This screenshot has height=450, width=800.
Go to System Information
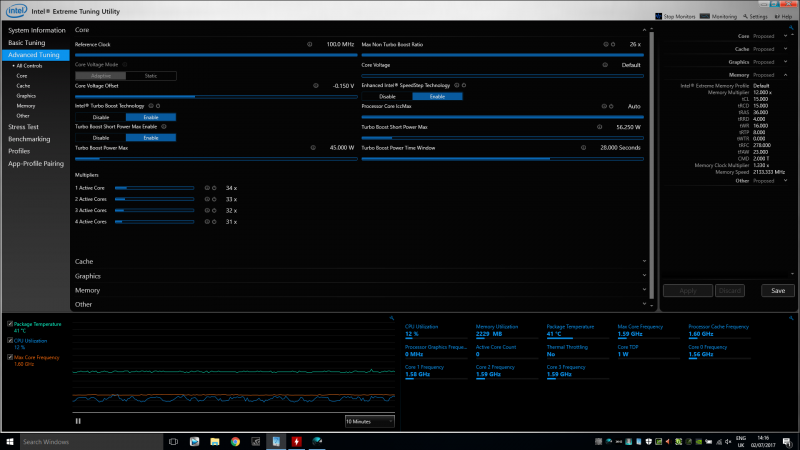click(x=36, y=31)
